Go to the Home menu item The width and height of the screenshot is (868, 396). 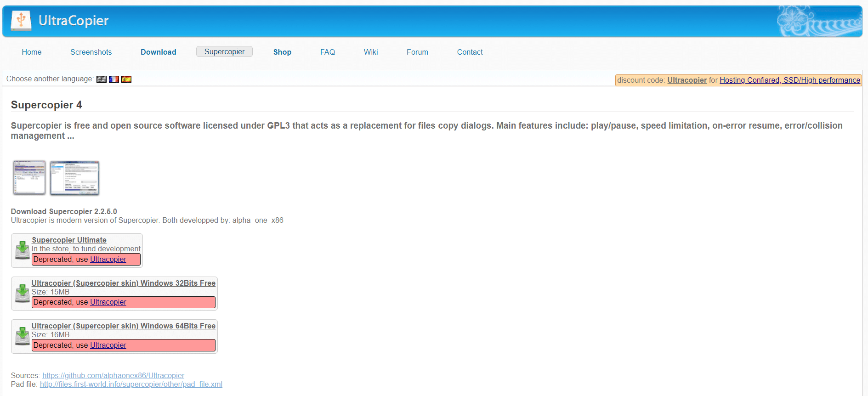click(x=32, y=52)
